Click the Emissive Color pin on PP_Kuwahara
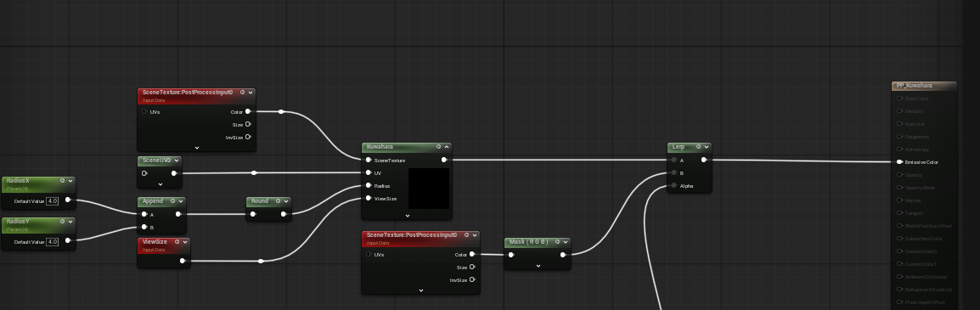 coord(899,162)
